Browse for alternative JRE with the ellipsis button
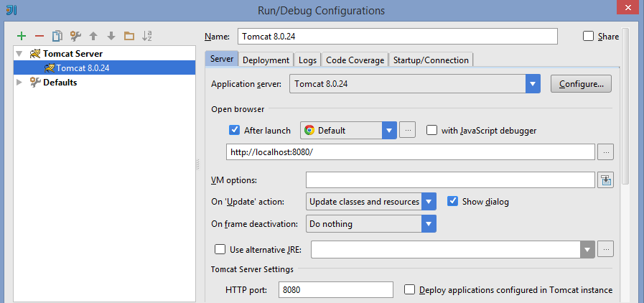The width and height of the screenshot is (644, 303). 606,249
